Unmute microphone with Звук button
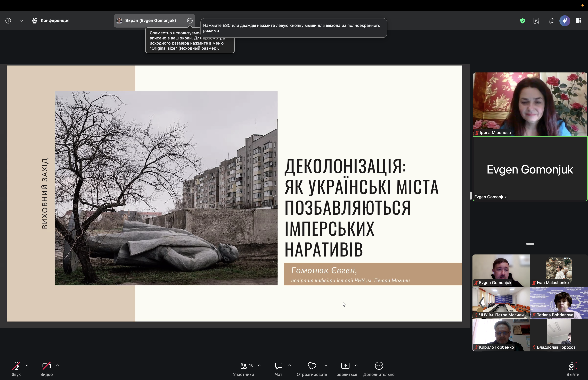This screenshot has height=380, width=588. click(16, 366)
